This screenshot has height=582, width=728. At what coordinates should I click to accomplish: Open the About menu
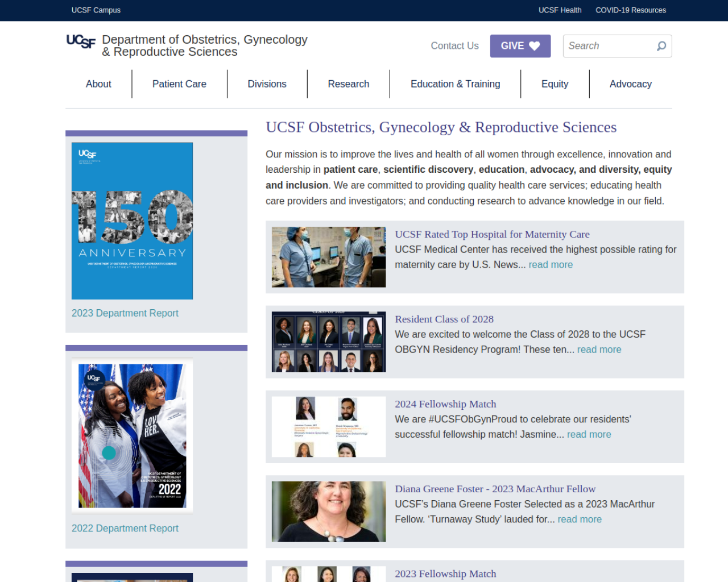tap(98, 84)
